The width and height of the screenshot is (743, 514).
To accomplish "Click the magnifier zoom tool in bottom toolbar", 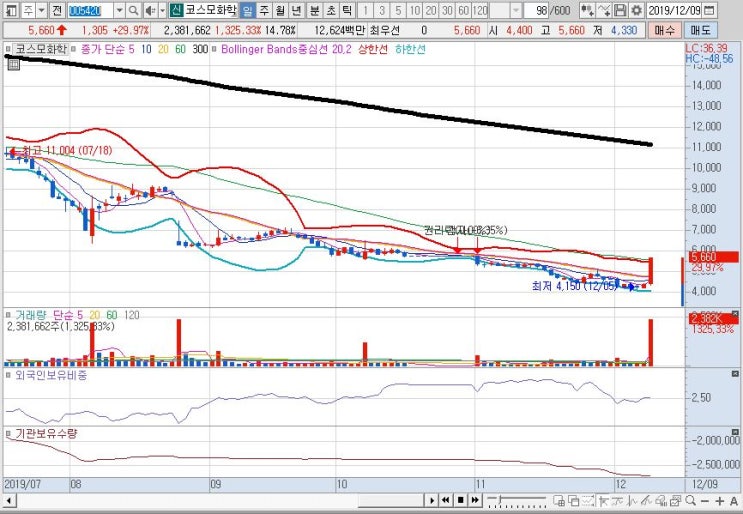I will click(691, 500).
